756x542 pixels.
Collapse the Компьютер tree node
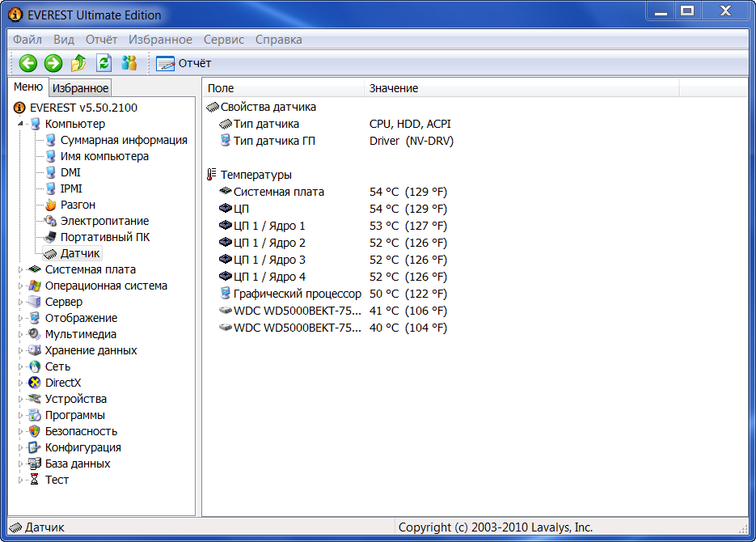(x=20, y=124)
